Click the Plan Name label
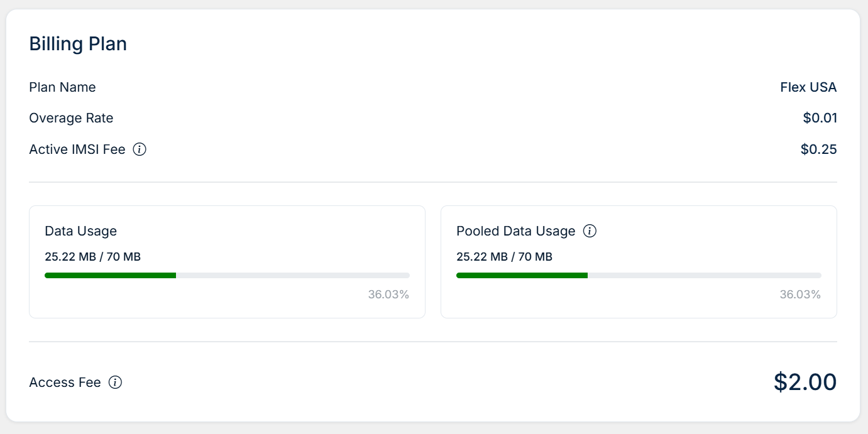868x434 pixels. (x=62, y=87)
